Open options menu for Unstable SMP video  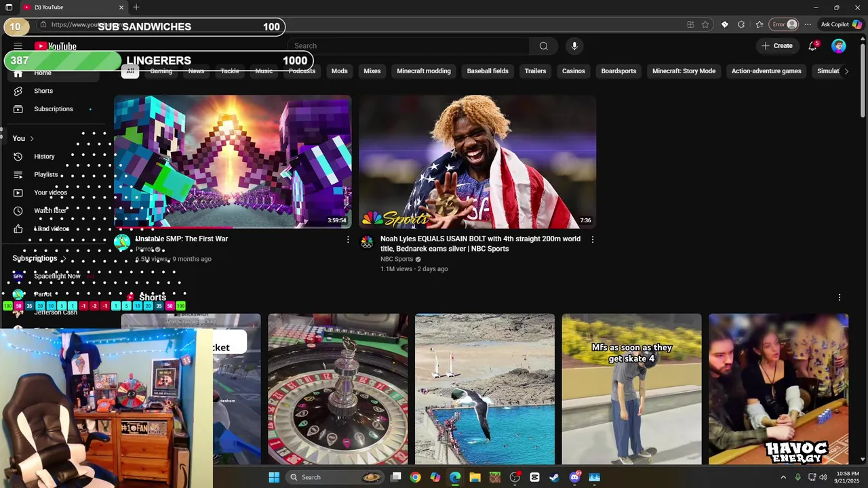348,239
